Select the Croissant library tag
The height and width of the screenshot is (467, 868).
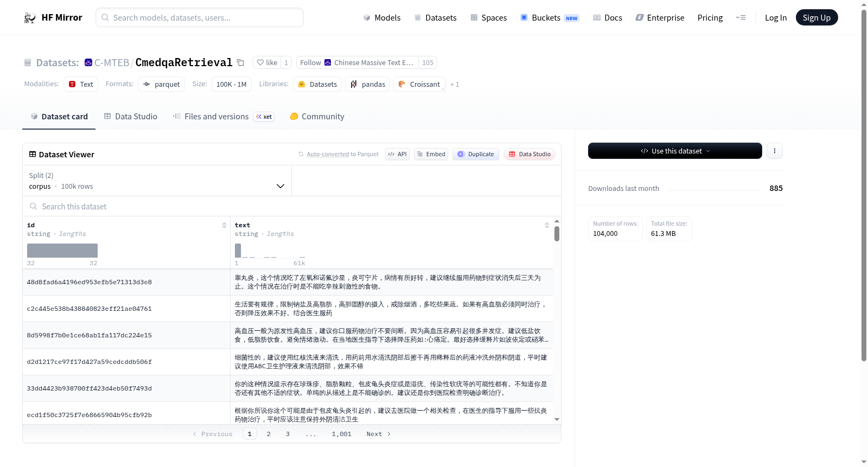tap(419, 84)
